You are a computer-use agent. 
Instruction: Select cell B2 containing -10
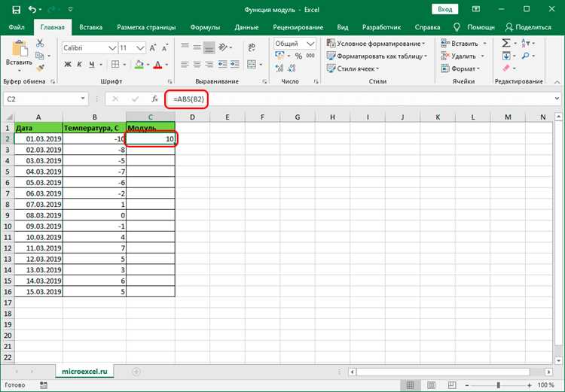click(x=94, y=139)
